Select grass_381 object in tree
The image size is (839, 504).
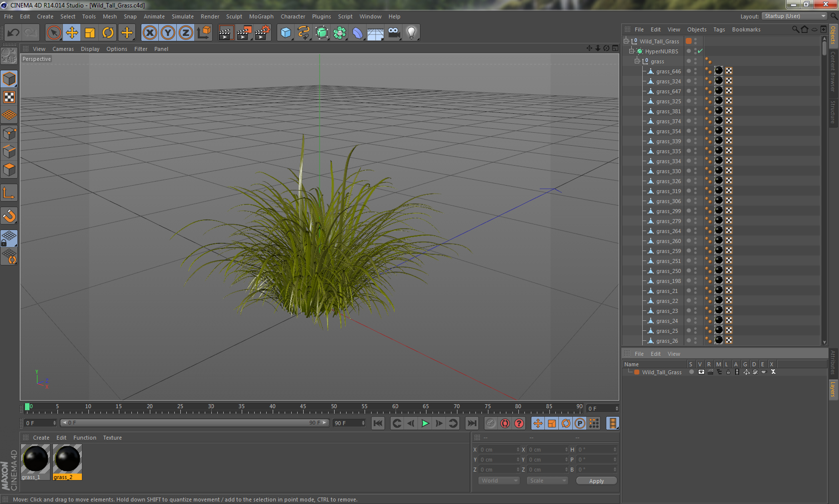click(x=668, y=111)
